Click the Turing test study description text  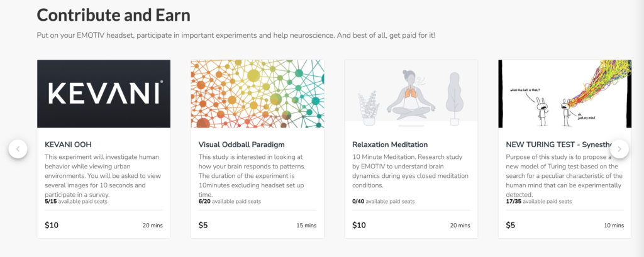[x=564, y=176]
